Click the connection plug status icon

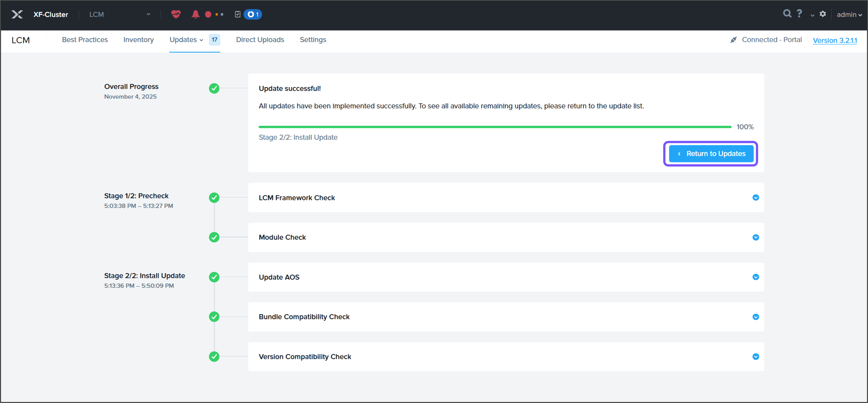click(x=733, y=40)
